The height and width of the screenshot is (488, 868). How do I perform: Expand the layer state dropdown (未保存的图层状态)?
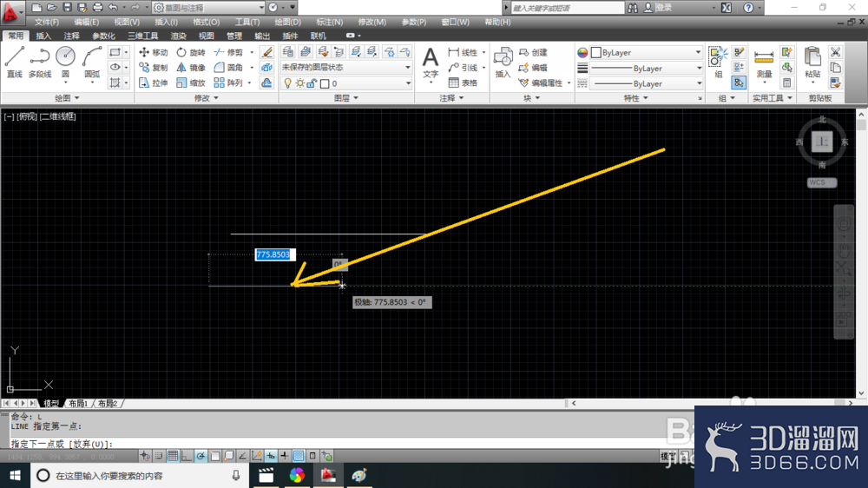[x=346, y=67]
